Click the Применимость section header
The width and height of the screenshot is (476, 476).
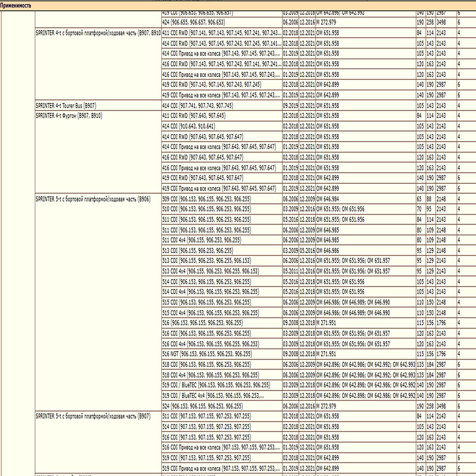click(15, 6)
